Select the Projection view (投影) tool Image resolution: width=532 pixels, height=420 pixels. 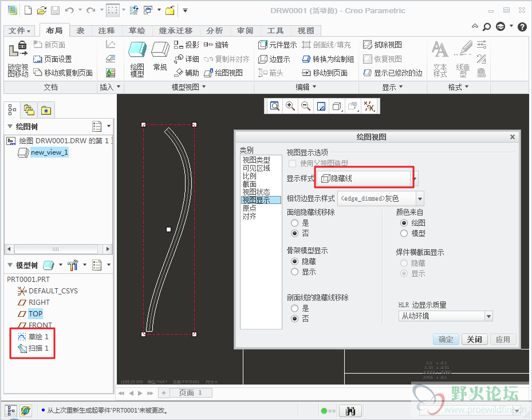(186, 45)
